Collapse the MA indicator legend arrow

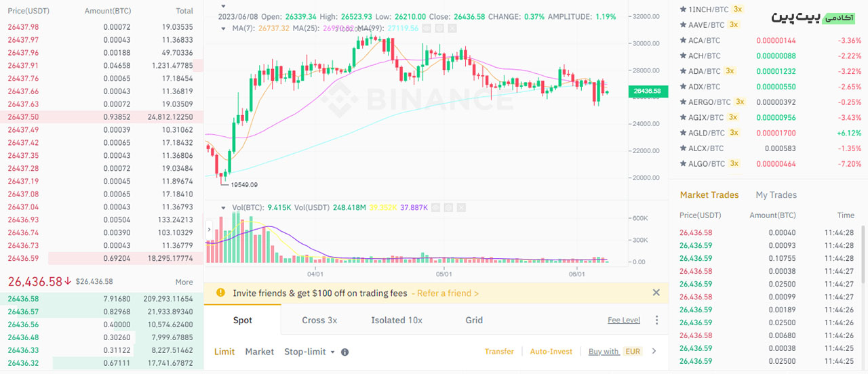224,28
